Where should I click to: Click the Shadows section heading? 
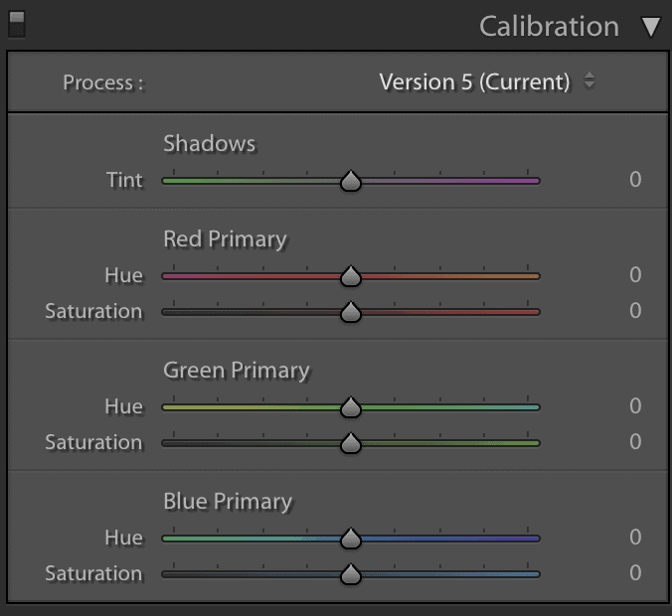click(x=209, y=143)
